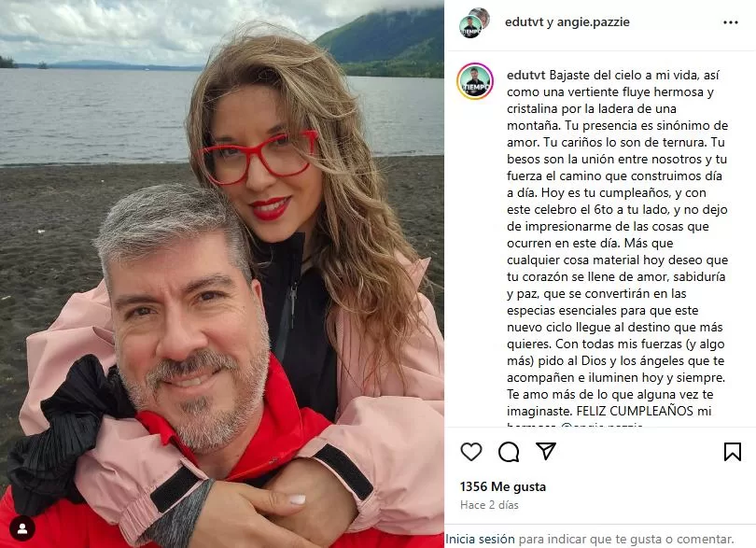Share post via paper plane icon

[x=546, y=451]
